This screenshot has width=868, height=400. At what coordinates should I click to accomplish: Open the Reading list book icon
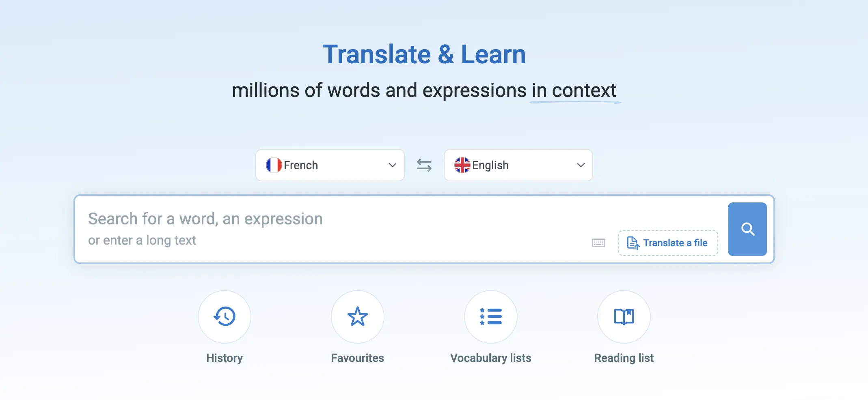(x=624, y=316)
